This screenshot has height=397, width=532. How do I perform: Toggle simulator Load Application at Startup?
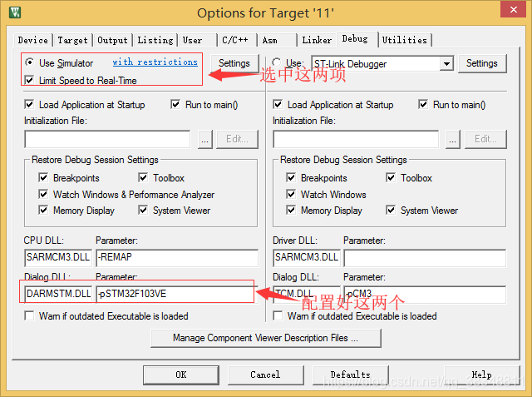click(30, 104)
